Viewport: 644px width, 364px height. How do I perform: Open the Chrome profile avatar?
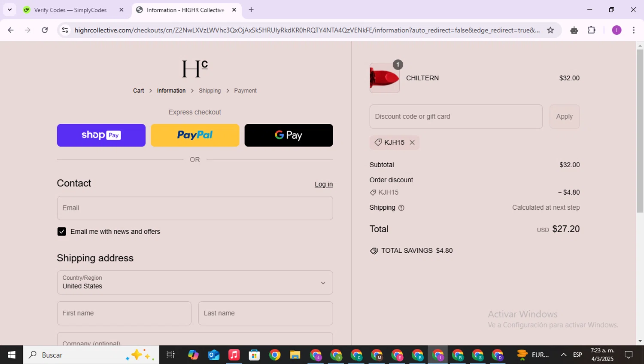coord(617,30)
